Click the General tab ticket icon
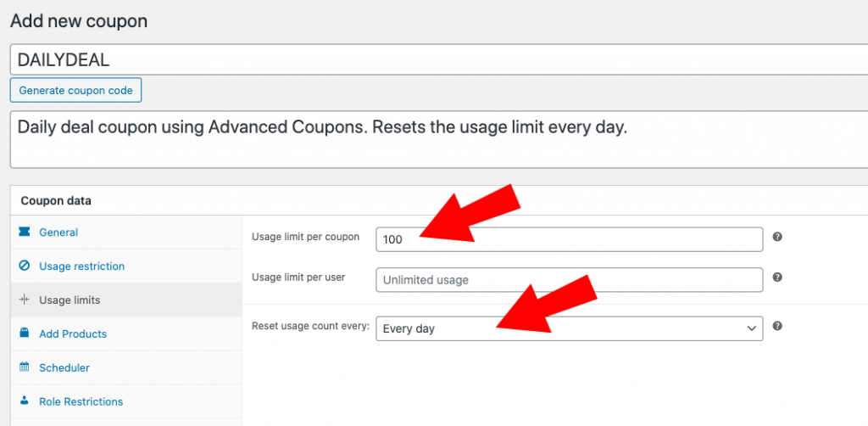The height and width of the screenshot is (426, 868). 24,233
